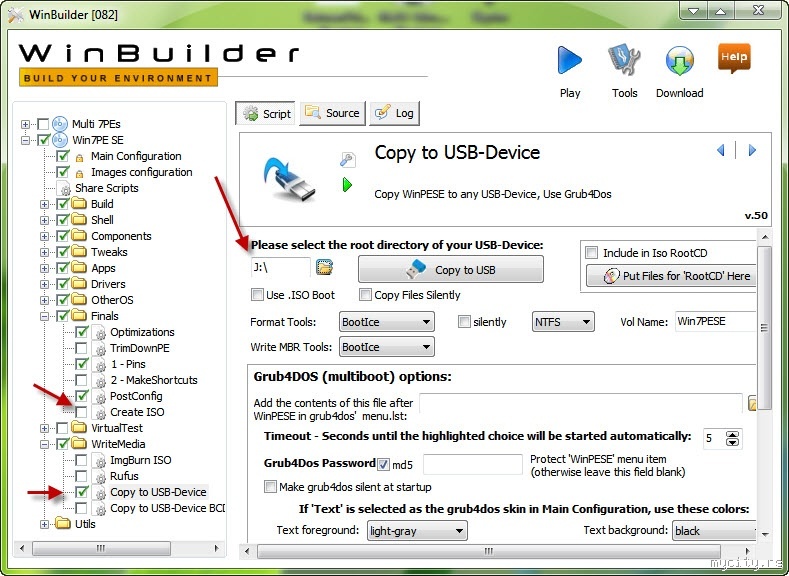Go to next script arrow
The height and width of the screenshot is (576, 789).
752,150
